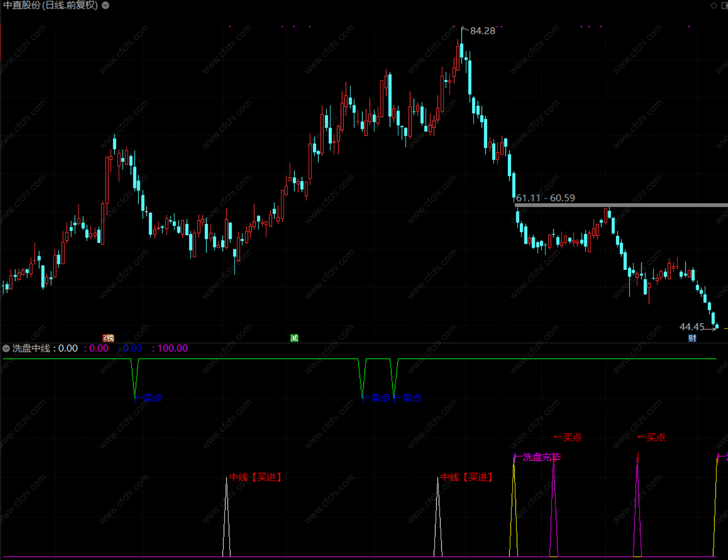The image size is (728, 560).
Task: Click the 中直股份 (日线.前复权) chart title
Action: tap(51, 5)
